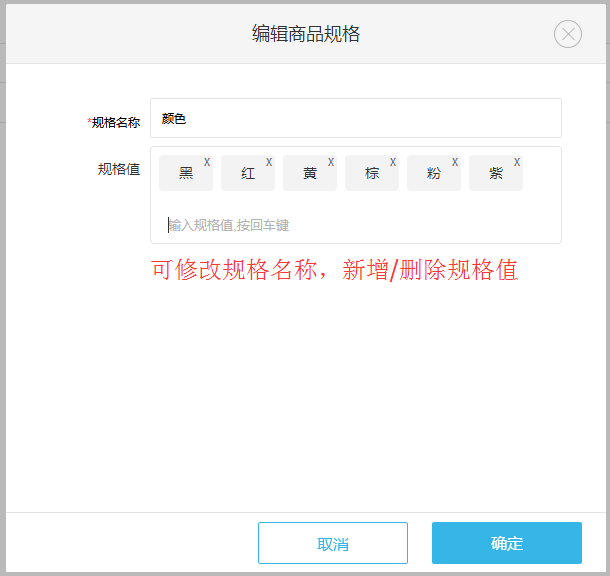Confirm with the 确定 button
The image size is (610, 576).
point(507,543)
